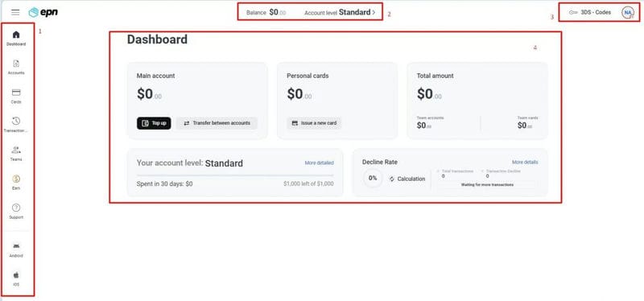This screenshot has width=644, height=301.
Task: Open the Transactions history sidebar icon
Action: pyautogui.click(x=16, y=121)
